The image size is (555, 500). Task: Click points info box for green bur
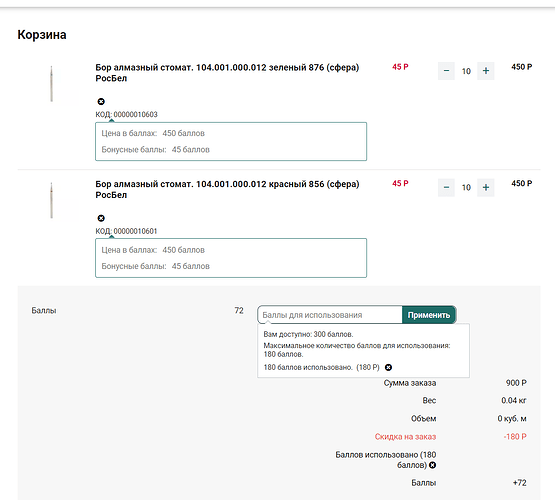tap(231, 142)
